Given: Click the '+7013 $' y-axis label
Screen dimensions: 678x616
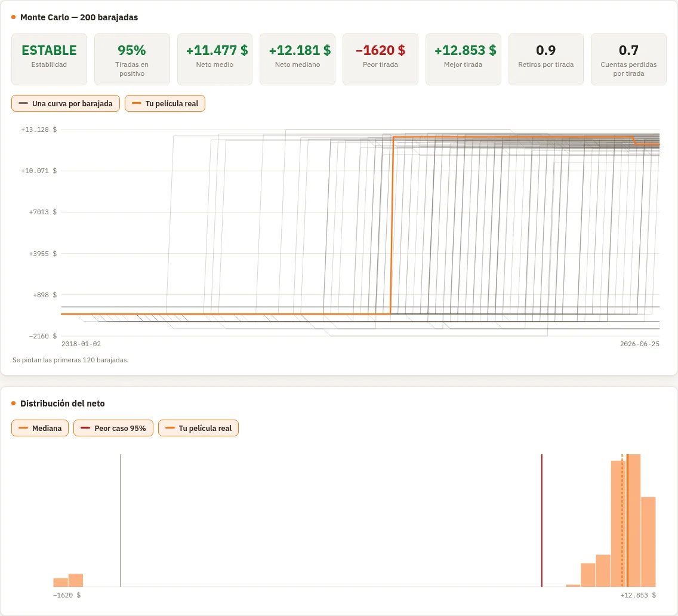Looking at the screenshot, I should 43,212.
